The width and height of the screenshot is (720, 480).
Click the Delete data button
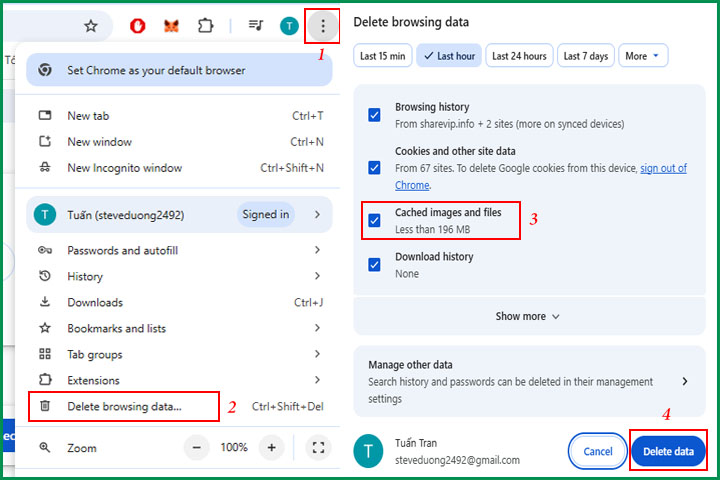coord(668,452)
